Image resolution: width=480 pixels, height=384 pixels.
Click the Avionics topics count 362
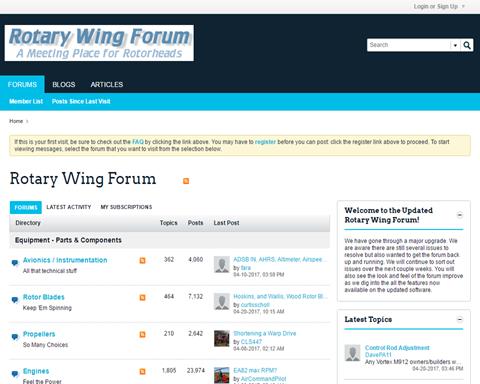[169, 259]
